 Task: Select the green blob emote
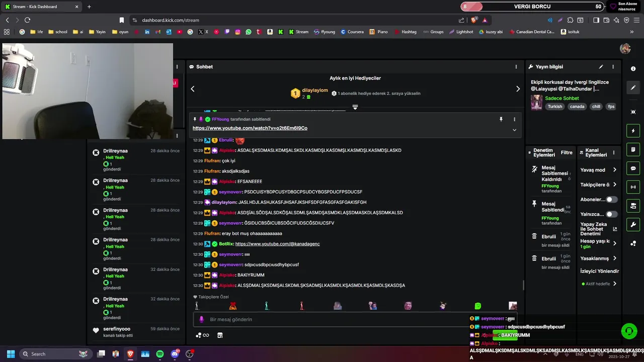tap(478, 306)
